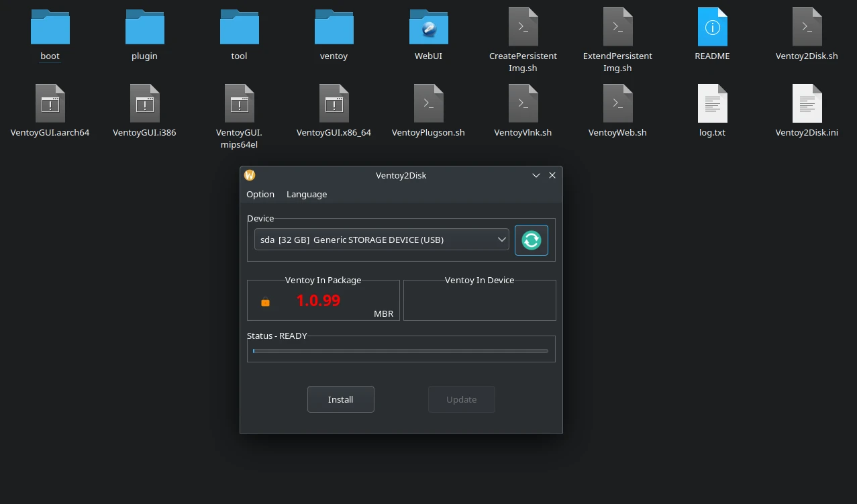This screenshot has height=504, width=857.
Task: Select the Ventoy2Disk.sh script file
Action: coord(807,27)
